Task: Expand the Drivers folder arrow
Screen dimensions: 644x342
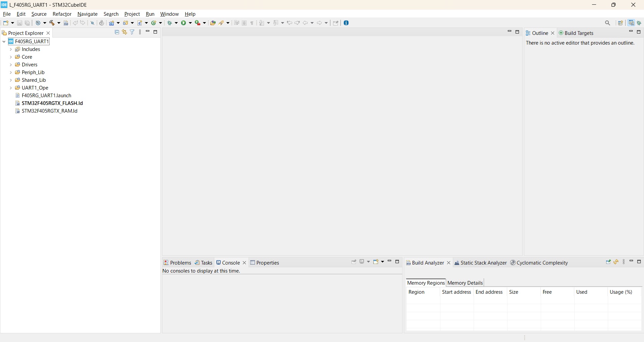Action: 11,65
